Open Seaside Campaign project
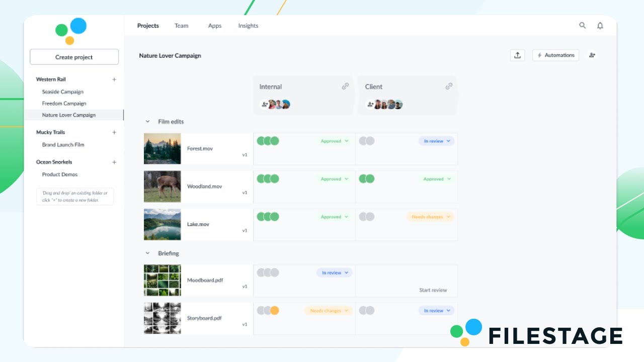This screenshot has height=362, width=644. tap(63, 92)
